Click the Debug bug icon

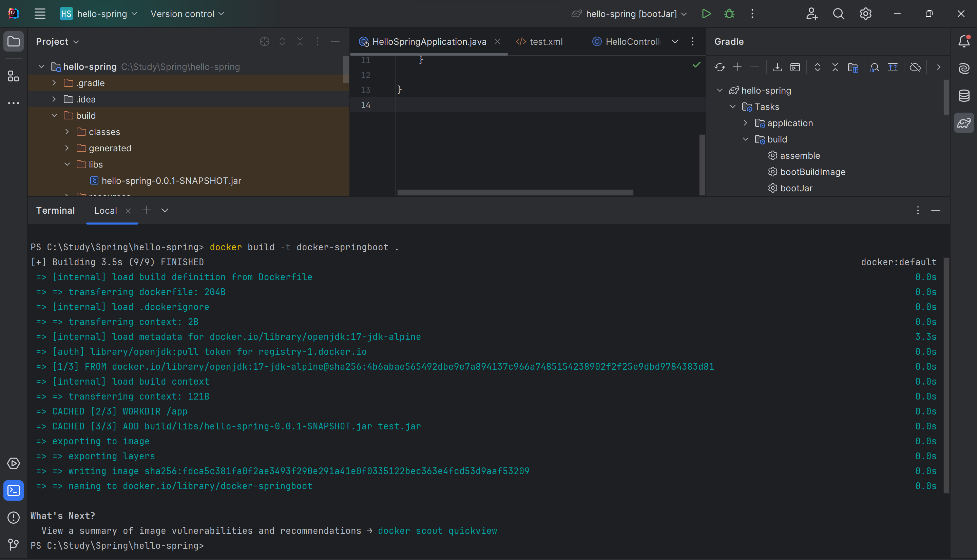click(x=729, y=14)
